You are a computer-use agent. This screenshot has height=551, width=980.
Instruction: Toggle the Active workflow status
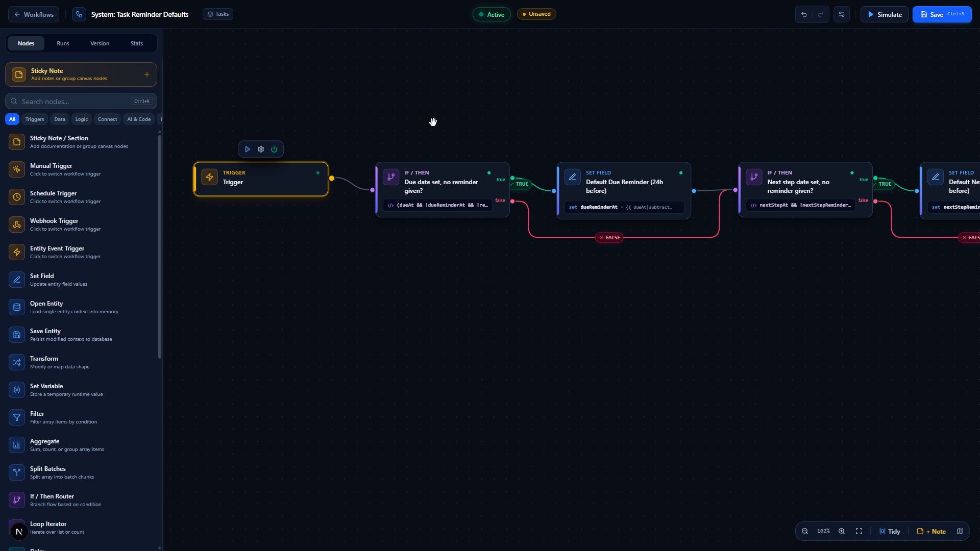(x=492, y=14)
